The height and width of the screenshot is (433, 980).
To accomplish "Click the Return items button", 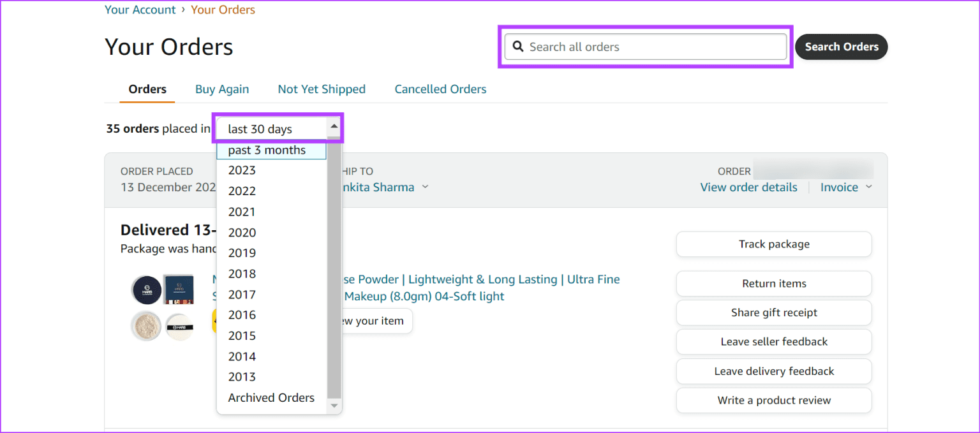I will (773, 283).
